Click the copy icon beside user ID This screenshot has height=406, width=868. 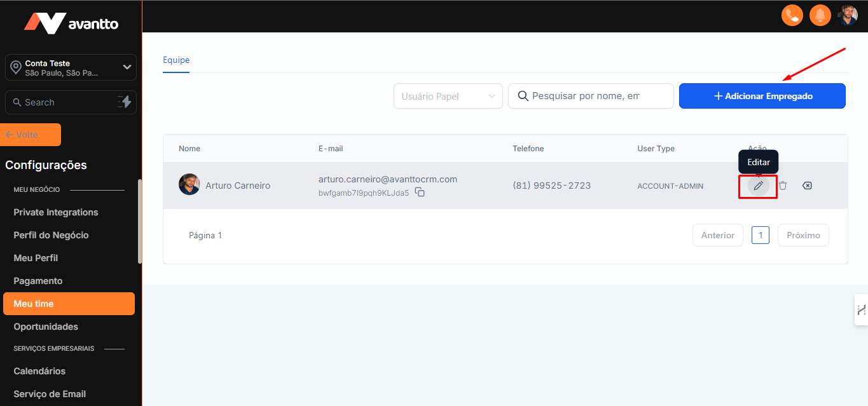pos(420,193)
